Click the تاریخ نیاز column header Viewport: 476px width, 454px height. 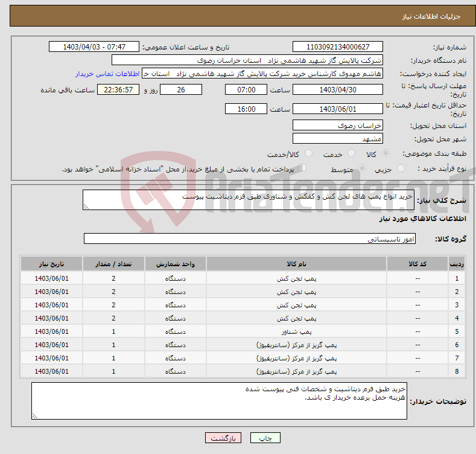point(52,264)
